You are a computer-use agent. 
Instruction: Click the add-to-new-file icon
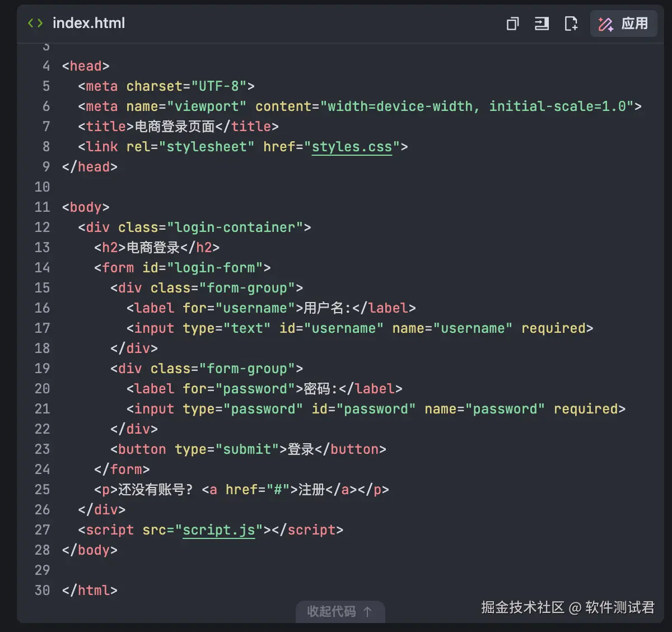pyautogui.click(x=571, y=24)
